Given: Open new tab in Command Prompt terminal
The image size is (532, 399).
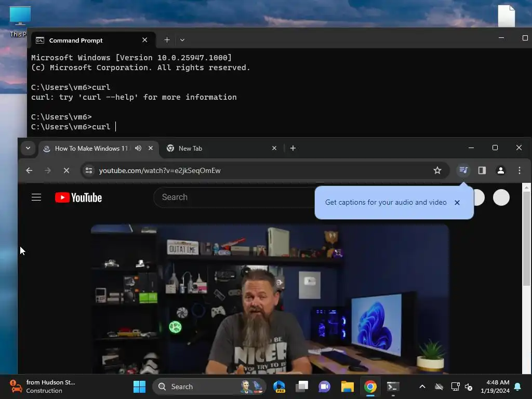Looking at the screenshot, I should pos(167,40).
